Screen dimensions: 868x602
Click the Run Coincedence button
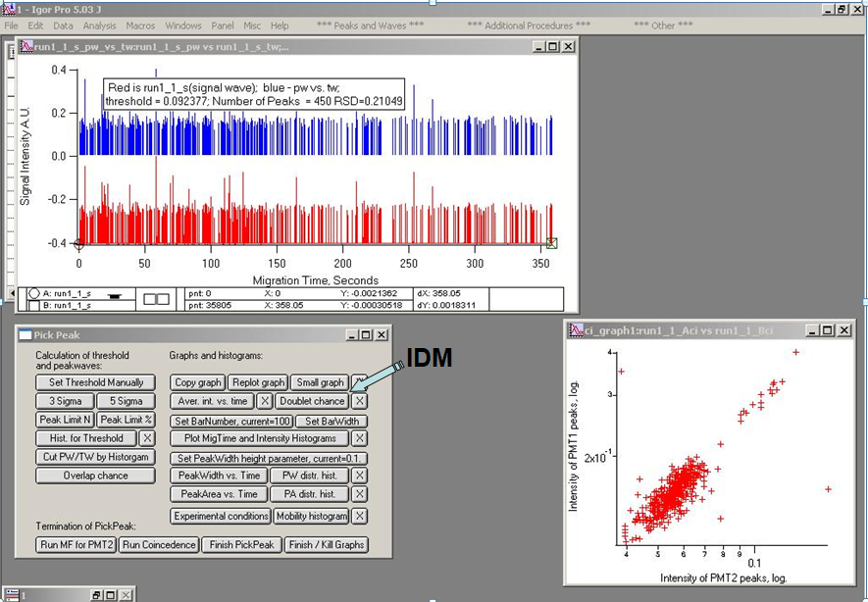159,545
